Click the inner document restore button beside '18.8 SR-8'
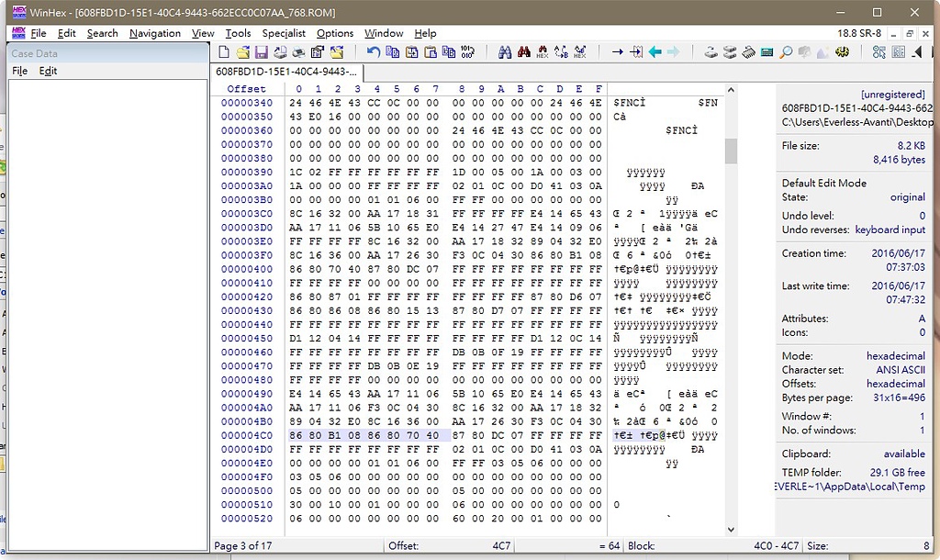Screen dimensions: 940x560 click(x=910, y=34)
